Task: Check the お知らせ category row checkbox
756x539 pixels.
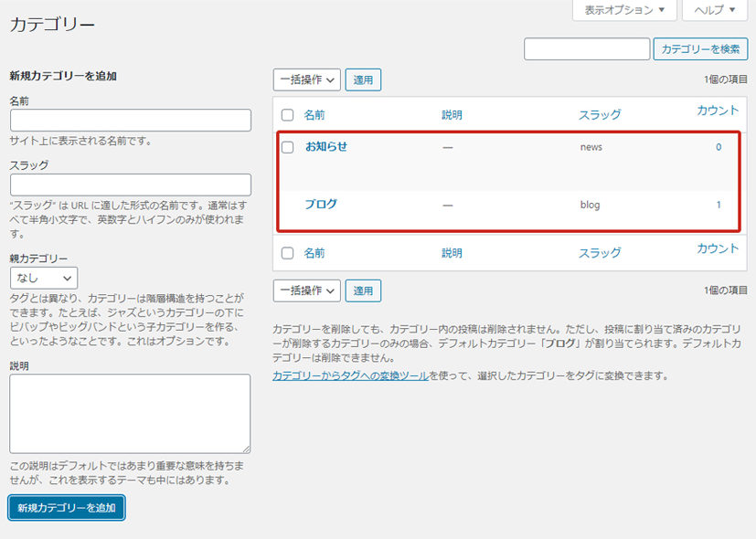Action: tap(287, 147)
